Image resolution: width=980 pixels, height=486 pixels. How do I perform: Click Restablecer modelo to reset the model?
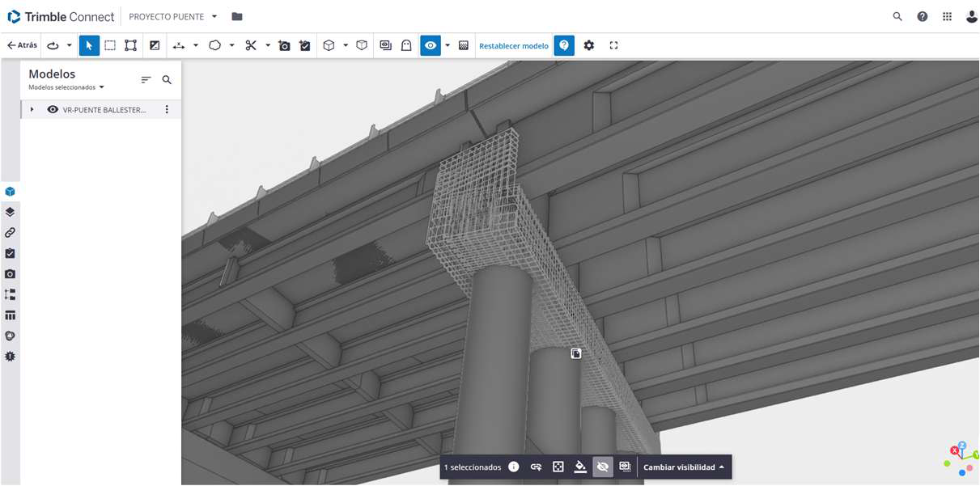tap(513, 45)
